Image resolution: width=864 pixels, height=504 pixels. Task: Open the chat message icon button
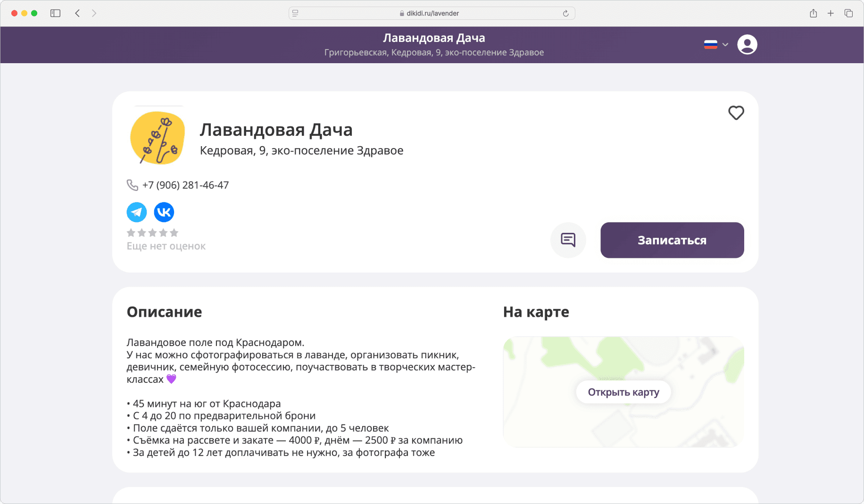568,240
